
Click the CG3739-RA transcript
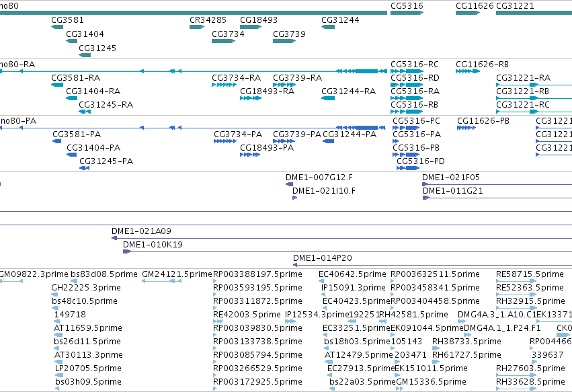tap(284, 85)
